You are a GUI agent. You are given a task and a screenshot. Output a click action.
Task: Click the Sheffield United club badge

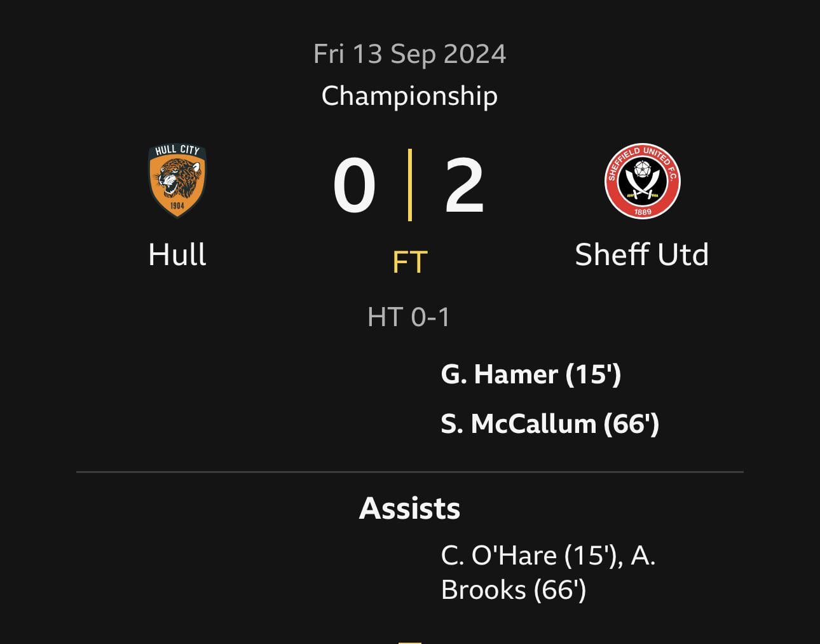point(642,181)
